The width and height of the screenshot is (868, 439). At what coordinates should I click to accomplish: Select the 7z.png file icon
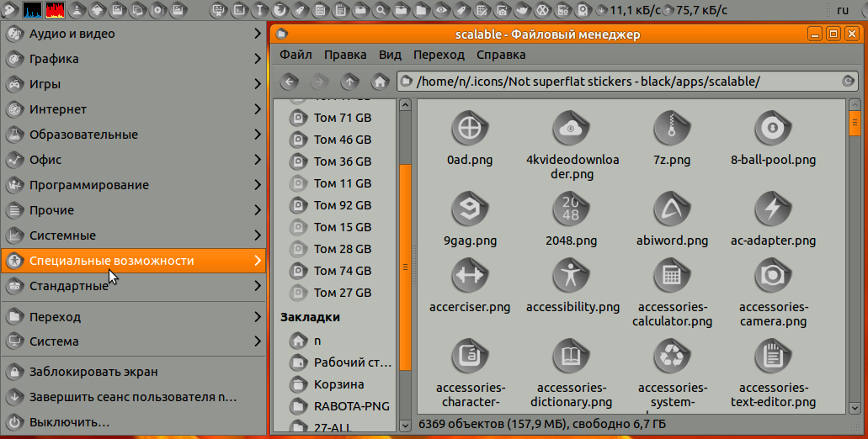672,129
